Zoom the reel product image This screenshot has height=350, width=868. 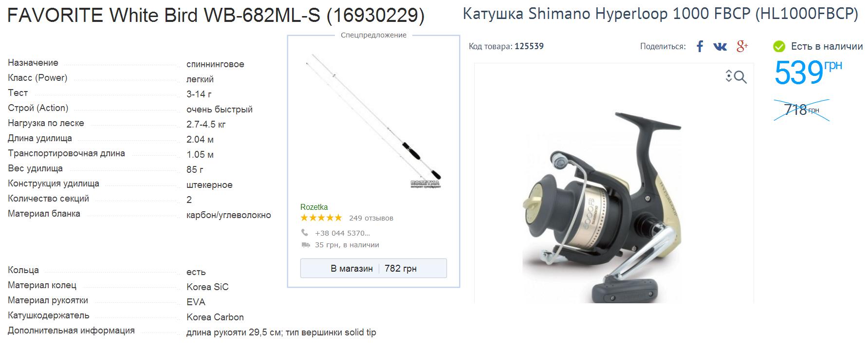(x=736, y=76)
